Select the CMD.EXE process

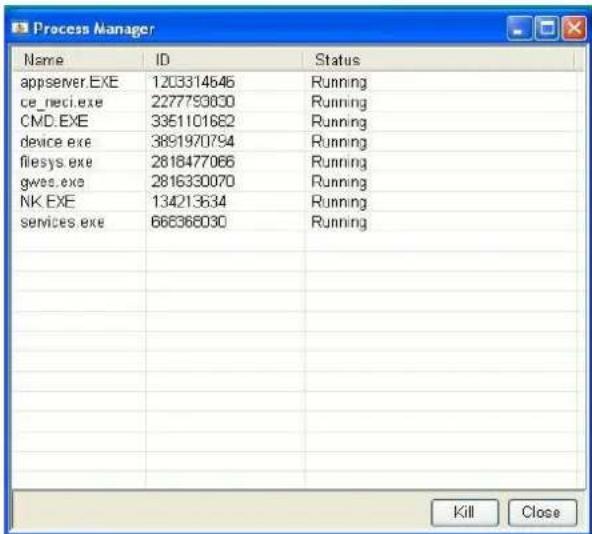(x=54, y=122)
